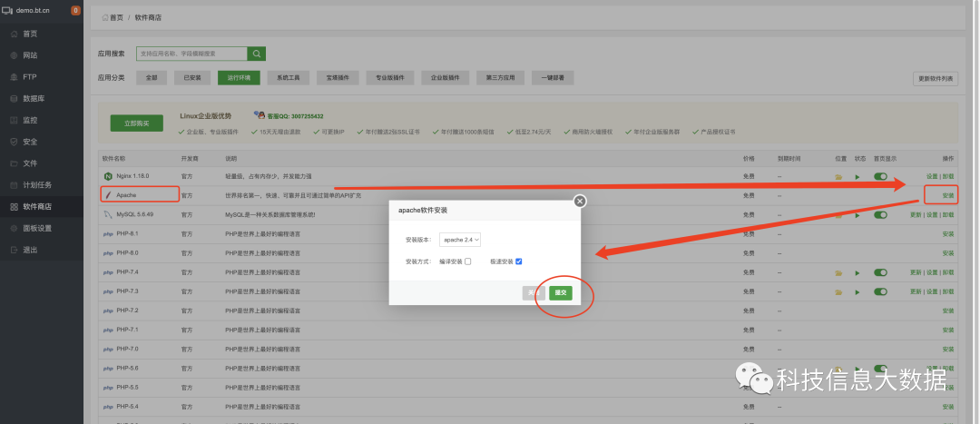
Task: Close the apache install dialog with X
Action: (580, 201)
